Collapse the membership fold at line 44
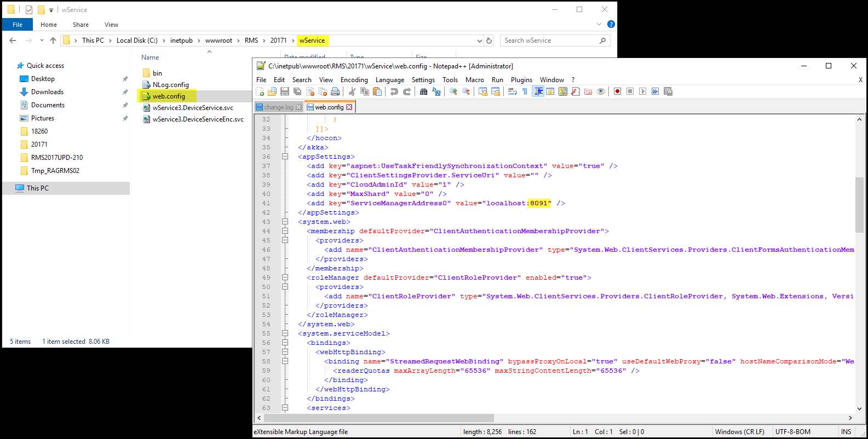This screenshot has width=868, height=439. [285, 231]
